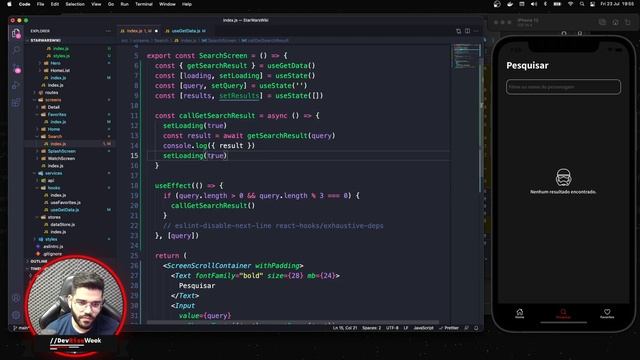
Task: Open dataStore.js in the explorer
Action: (x=62, y=225)
